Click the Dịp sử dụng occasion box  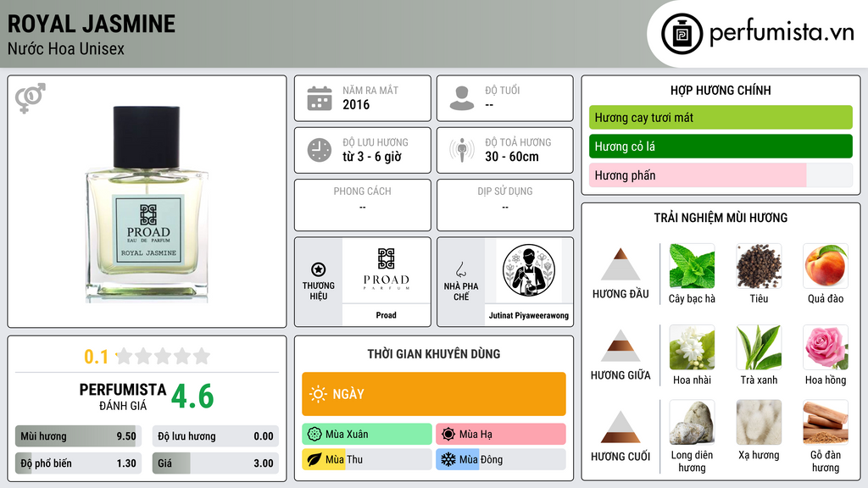pyautogui.click(x=505, y=205)
